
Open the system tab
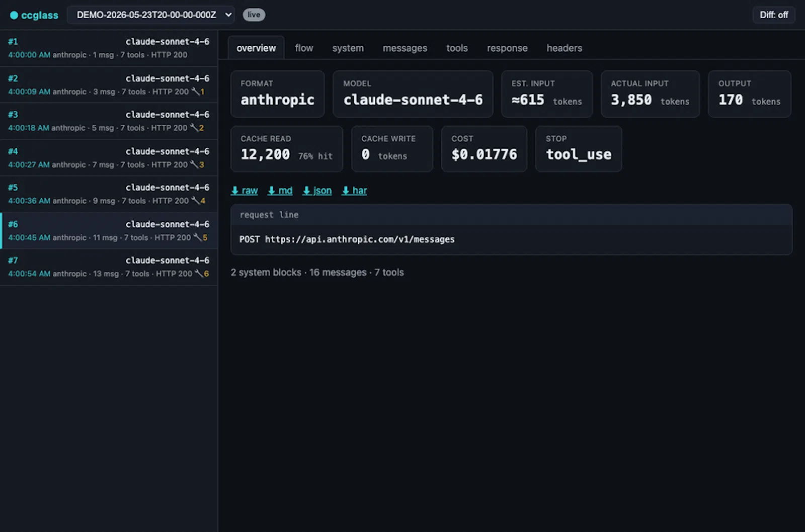pos(348,48)
